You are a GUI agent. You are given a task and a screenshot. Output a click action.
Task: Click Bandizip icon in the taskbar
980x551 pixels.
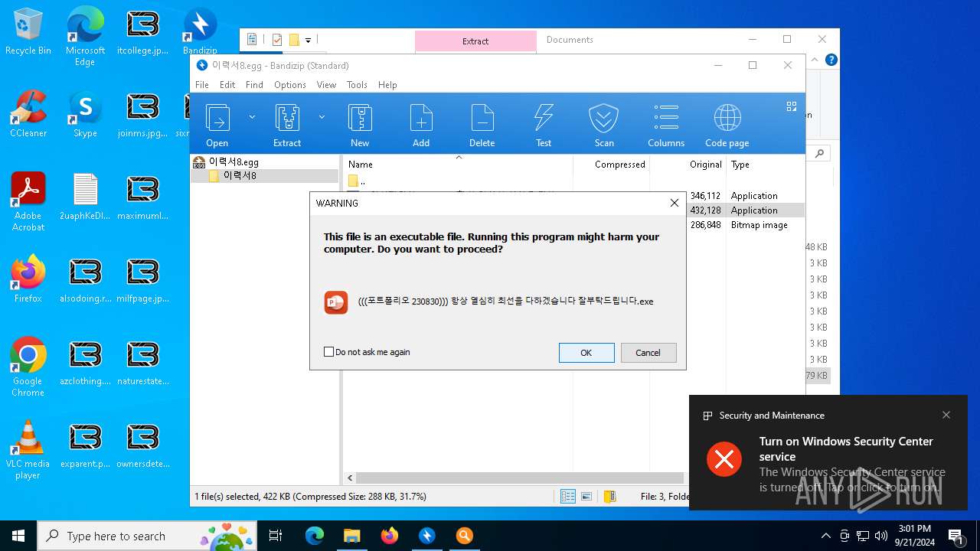[426, 536]
